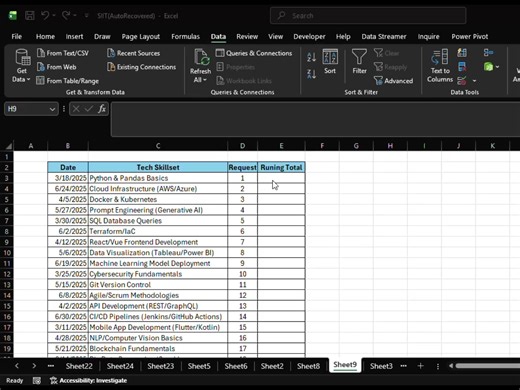Click the formula bar Enter checkmark icon
520x390 pixels.
pyautogui.click(x=89, y=109)
